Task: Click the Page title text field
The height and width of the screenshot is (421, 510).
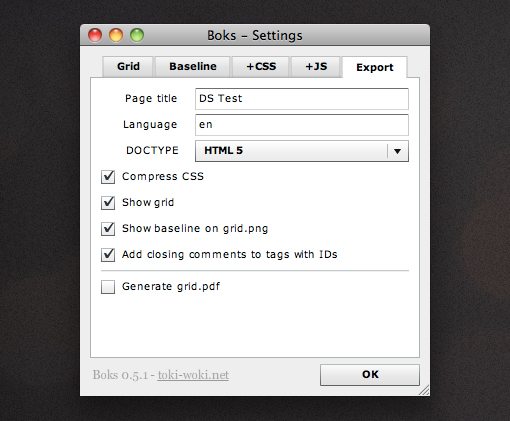Action: pos(302,99)
